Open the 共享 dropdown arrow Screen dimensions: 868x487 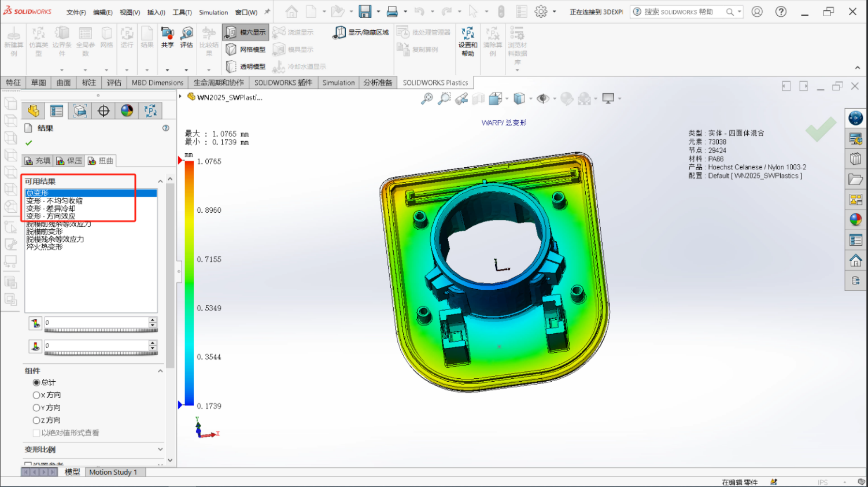[x=168, y=71]
